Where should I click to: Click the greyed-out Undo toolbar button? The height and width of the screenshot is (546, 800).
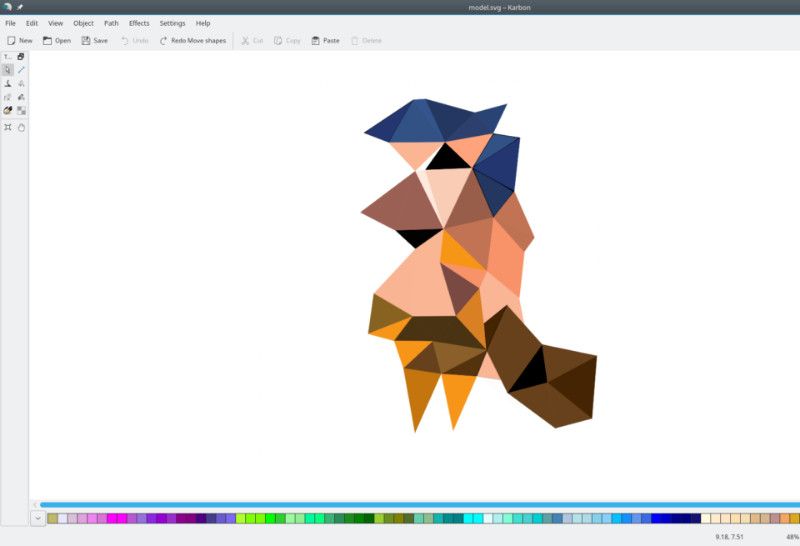click(x=134, y=40)
